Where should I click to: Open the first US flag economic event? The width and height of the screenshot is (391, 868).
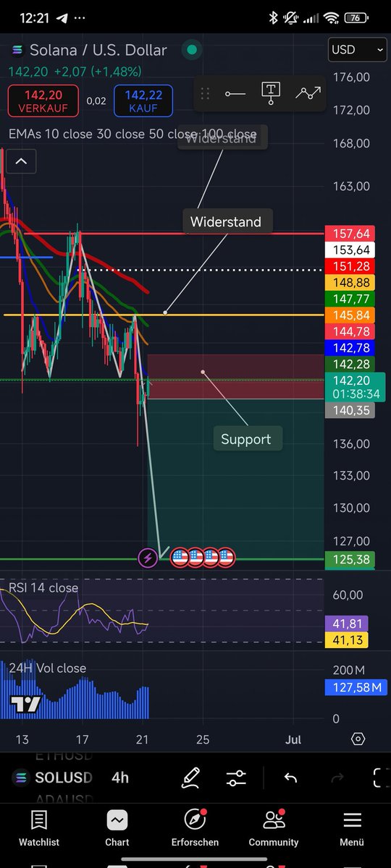[180, 558]
